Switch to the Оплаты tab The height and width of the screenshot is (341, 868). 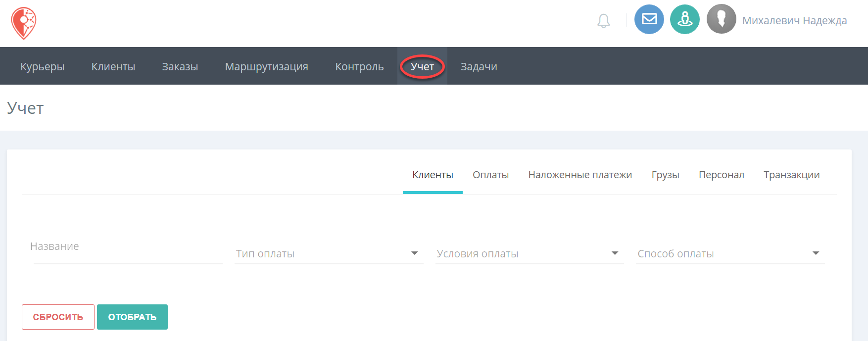490,175
